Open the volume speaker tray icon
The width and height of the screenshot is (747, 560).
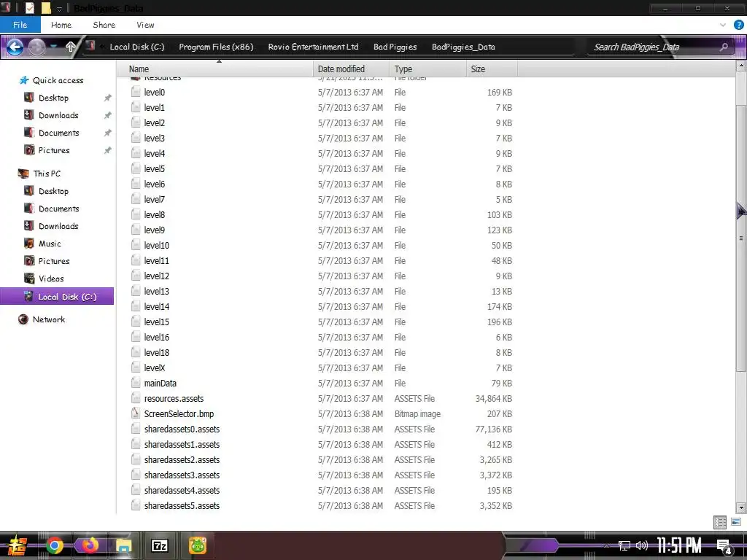[642, 545]
